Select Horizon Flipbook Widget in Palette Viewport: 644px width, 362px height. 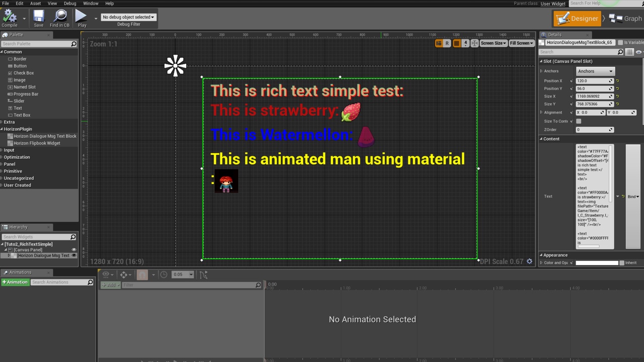click(x=37, y=143)
